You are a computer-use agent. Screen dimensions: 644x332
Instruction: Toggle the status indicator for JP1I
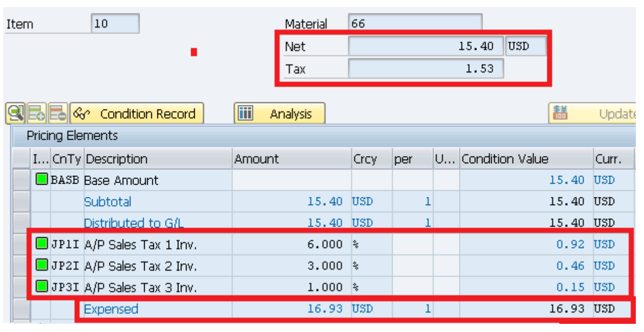pos(41,244)
